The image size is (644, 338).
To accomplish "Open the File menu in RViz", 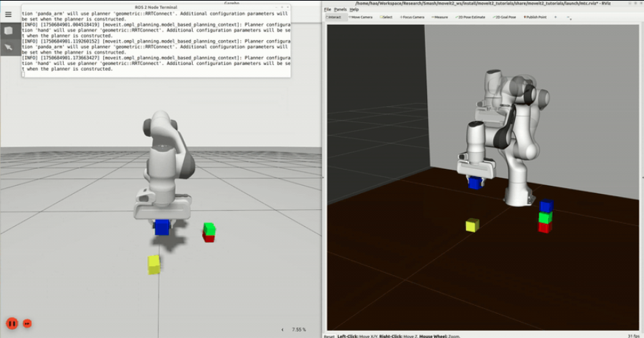I will (327, 10).
